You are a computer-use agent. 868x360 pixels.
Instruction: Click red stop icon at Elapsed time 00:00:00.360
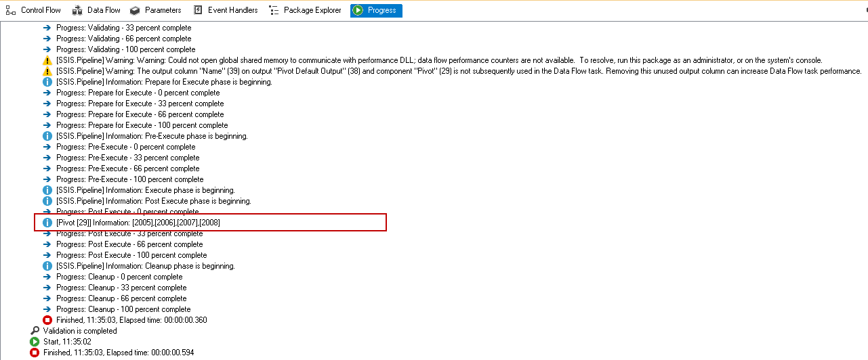pyautogui.click(x=47, y=320)
